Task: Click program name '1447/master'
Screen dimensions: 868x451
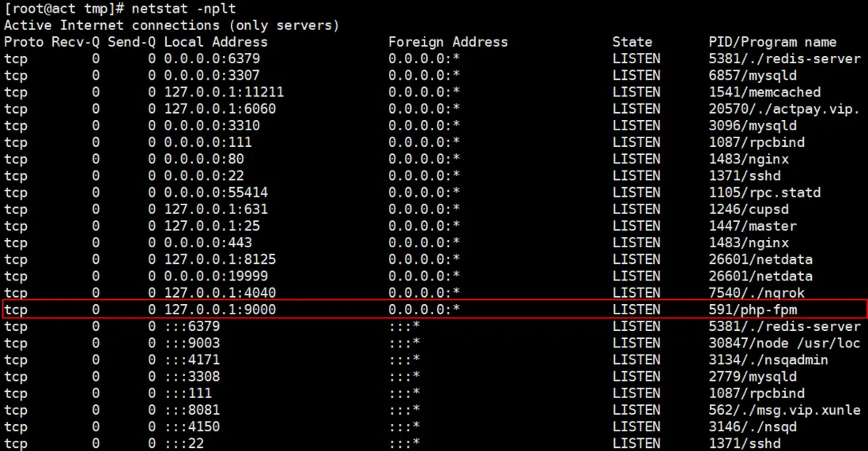Action: (753, 226)
